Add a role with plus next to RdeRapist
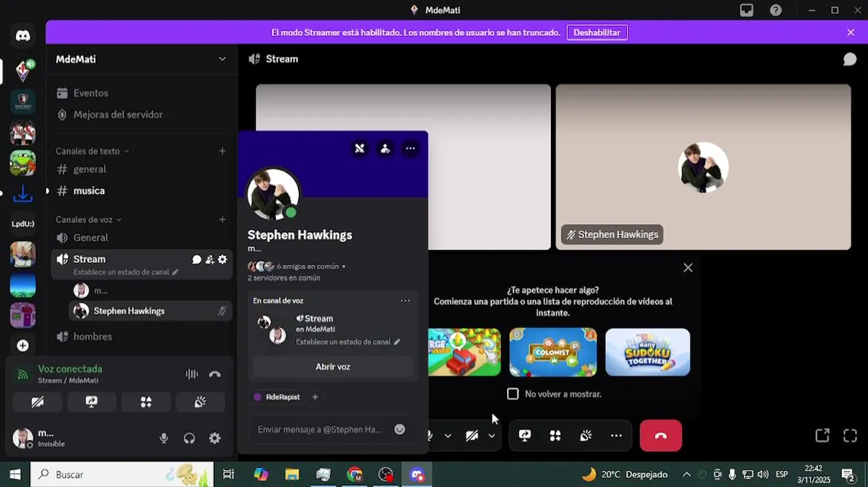 coord(315,397)
